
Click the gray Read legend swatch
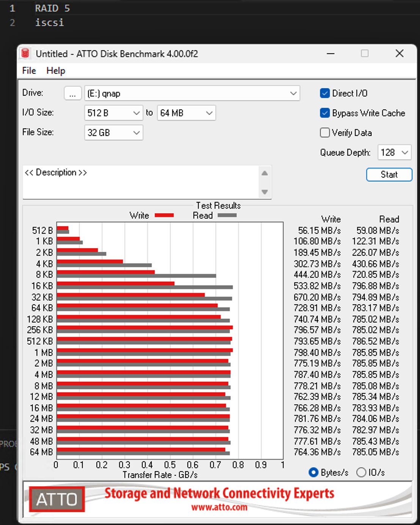pos(227,215)
